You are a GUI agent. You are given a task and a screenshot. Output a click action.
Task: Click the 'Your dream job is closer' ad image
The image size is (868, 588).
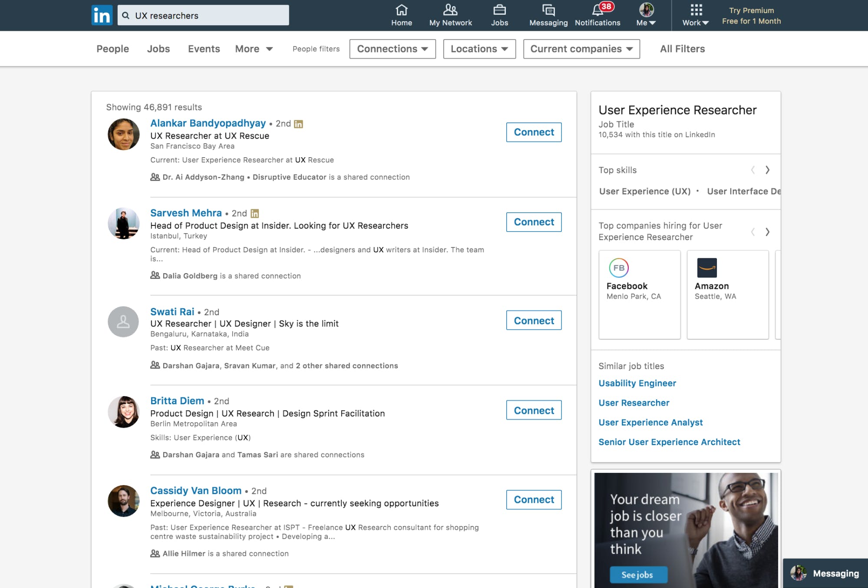click(686, 530)
